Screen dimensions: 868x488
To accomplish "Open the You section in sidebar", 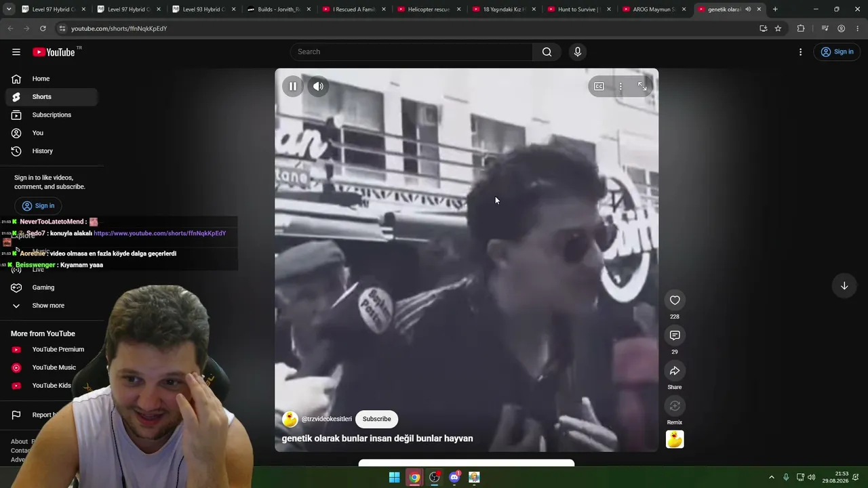I will (52, 133).
